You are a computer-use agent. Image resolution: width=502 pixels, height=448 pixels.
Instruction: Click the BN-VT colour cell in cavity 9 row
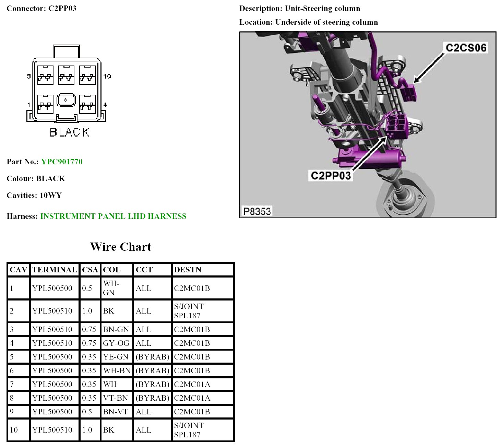coord(116,412)
